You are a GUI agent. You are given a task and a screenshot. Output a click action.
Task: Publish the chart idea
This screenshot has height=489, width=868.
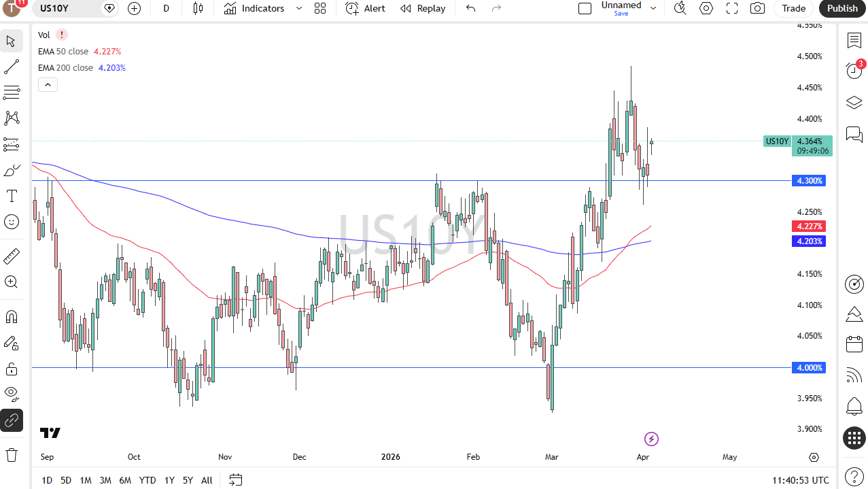click(x=842, y=8)
